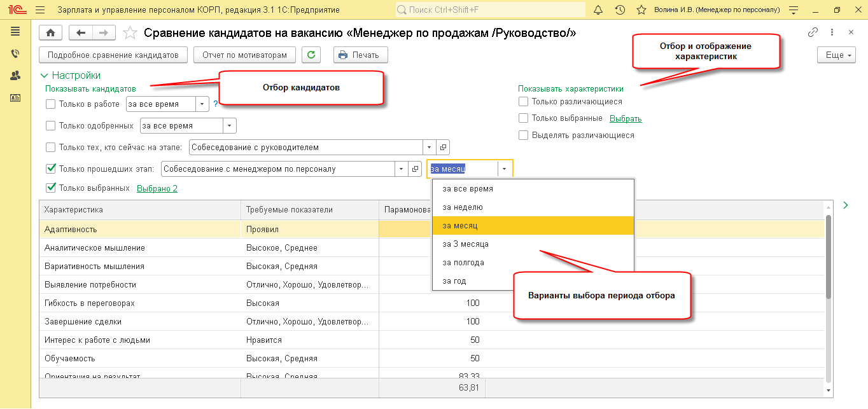Select «за неделю» option
The image size is (868, 409).
533,207
